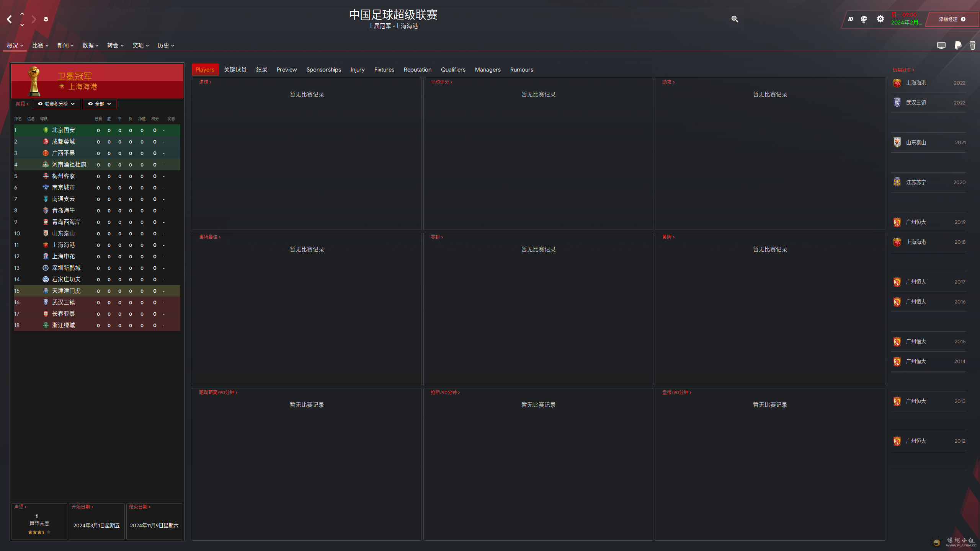Click the 开始日期 link
Screen dimensions: 980x551
click(x=82, y=507)
